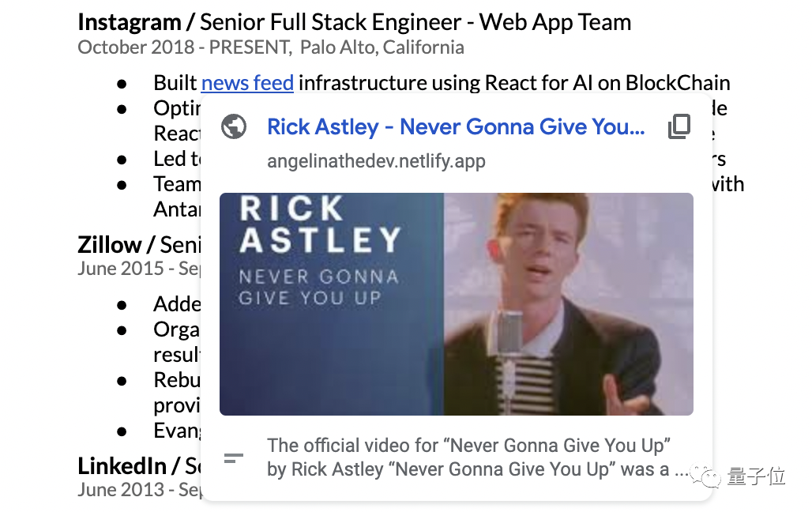Click the angelinathedev.netlify.app URL text
The width and height of the screenshot is (812, 512).
click(376, 161)
